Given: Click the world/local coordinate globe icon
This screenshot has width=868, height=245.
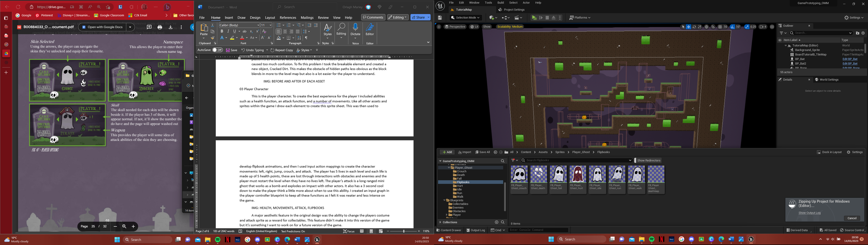Looking at the screenshot, I should (x=707, y=27).
